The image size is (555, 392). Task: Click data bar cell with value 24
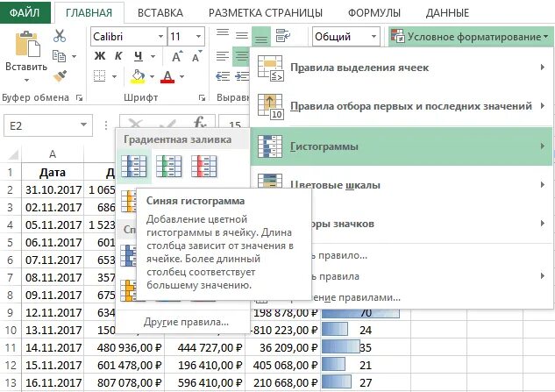366,330
